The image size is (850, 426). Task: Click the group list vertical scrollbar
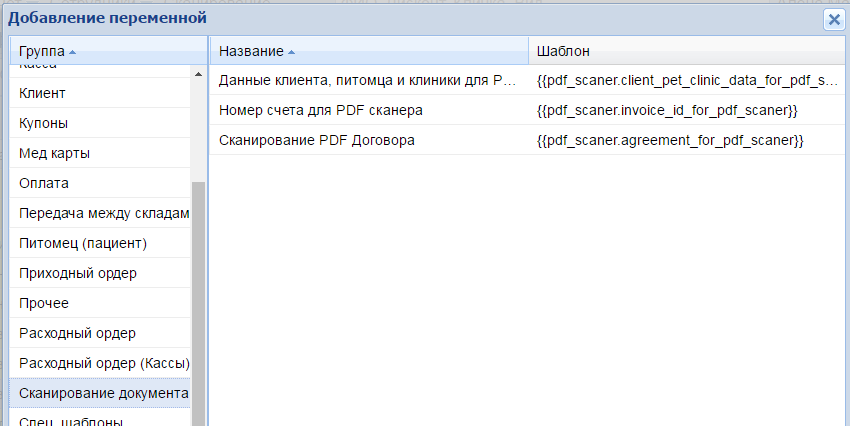point(198,300)
